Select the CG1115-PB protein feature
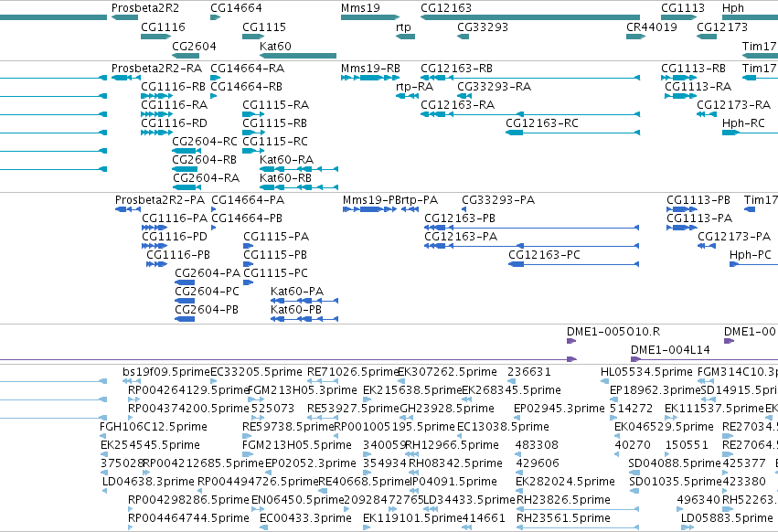 [x=249, y=264]
